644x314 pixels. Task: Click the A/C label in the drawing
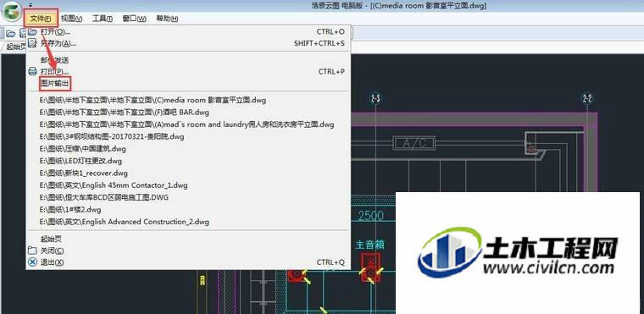414,143
